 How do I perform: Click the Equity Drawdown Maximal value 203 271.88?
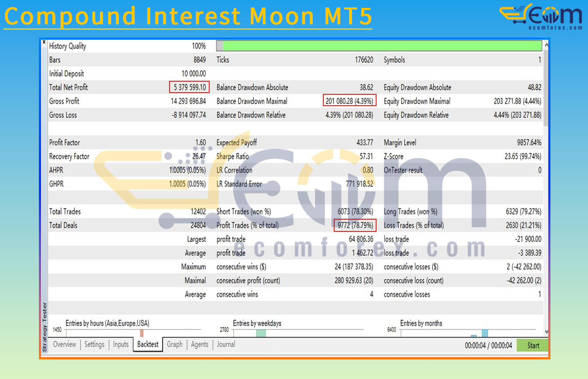click(x=518, y=101)
